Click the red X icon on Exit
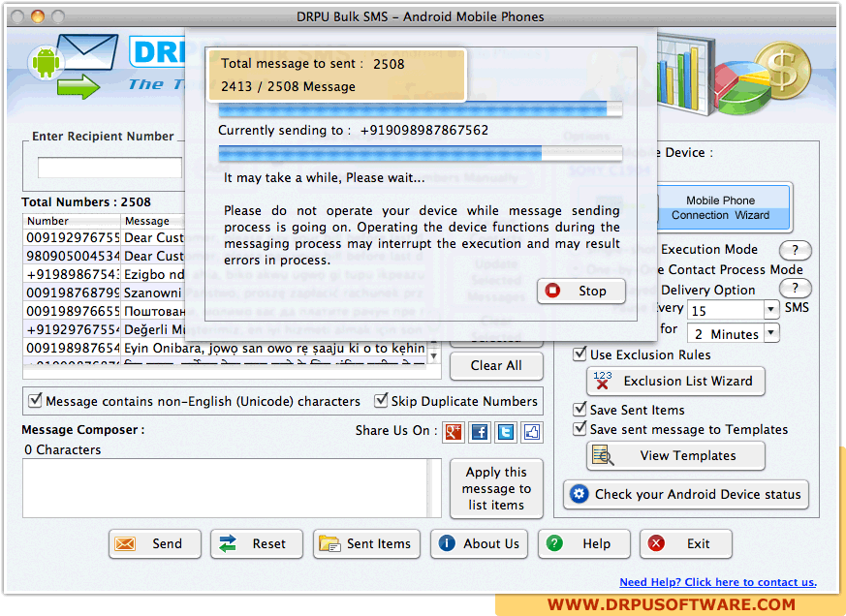This screenshot has width=846, height=616. (x=656, y=543)
